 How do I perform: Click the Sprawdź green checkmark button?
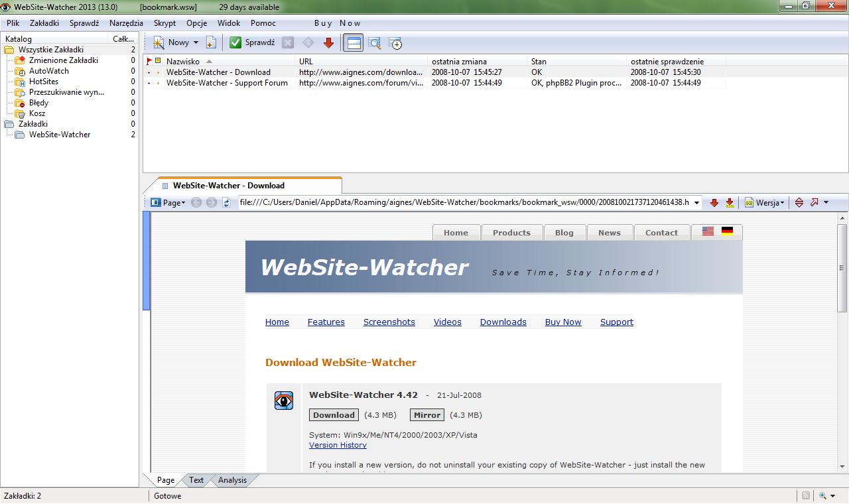coord(235,42)
